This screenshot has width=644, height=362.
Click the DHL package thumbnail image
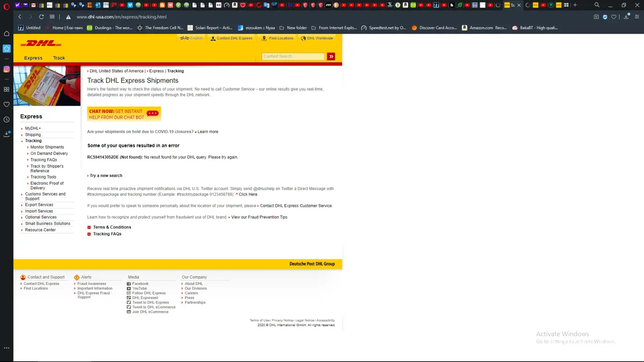tap(47, 86)
